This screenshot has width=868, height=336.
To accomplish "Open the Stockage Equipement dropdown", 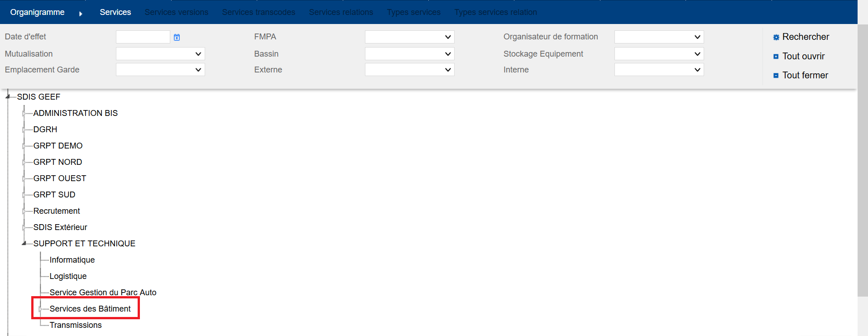I will click(658, 54).
